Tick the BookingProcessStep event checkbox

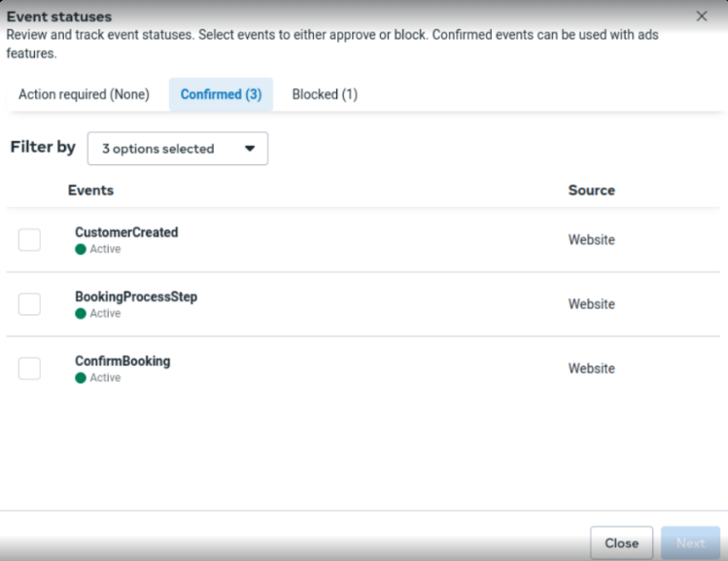tap(29, 304)
